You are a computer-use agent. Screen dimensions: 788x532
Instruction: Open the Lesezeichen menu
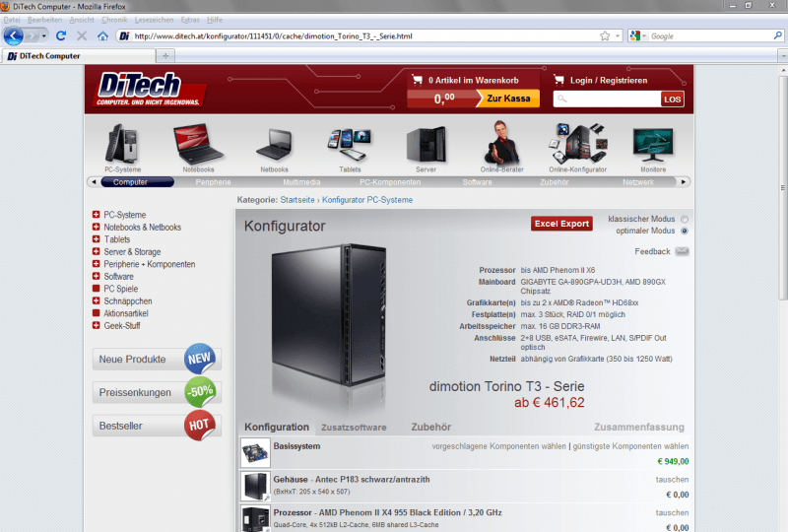(x=154, y=20)
